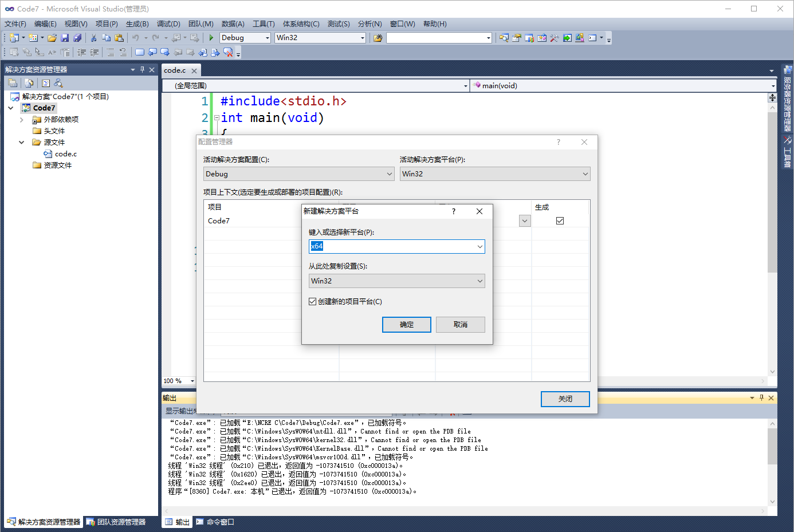Click the green Start Debugging arrow
The height and width of the screenshot is (532, 794).
click(x=211, y=38)
